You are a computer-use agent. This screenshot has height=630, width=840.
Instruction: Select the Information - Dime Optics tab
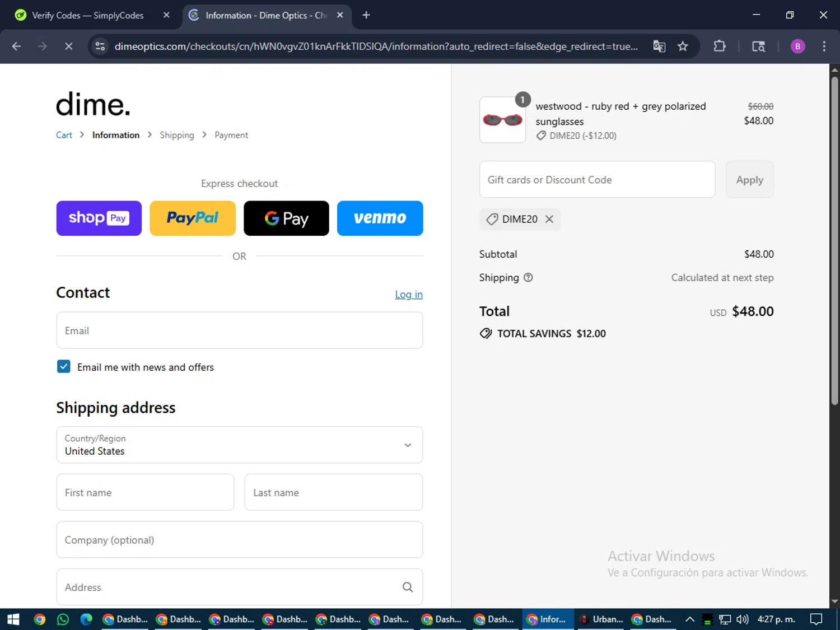pos(266,15)
